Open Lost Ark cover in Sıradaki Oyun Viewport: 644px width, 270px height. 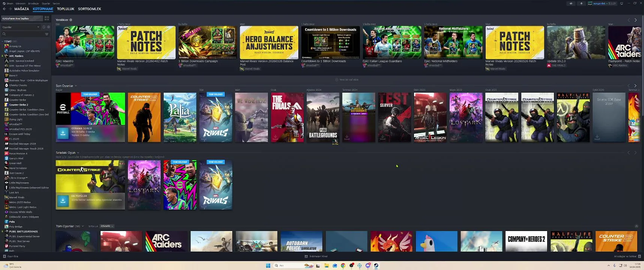(144, 185)
